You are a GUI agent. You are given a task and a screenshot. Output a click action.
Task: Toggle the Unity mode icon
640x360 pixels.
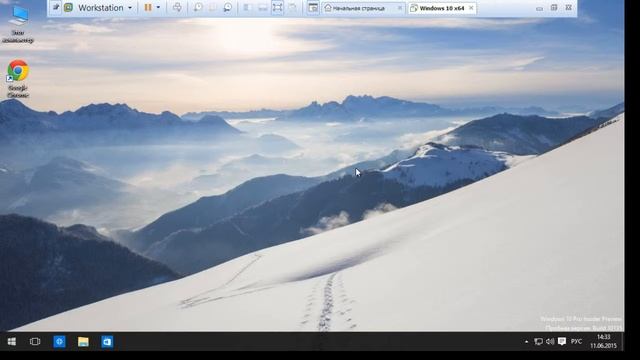292,7
